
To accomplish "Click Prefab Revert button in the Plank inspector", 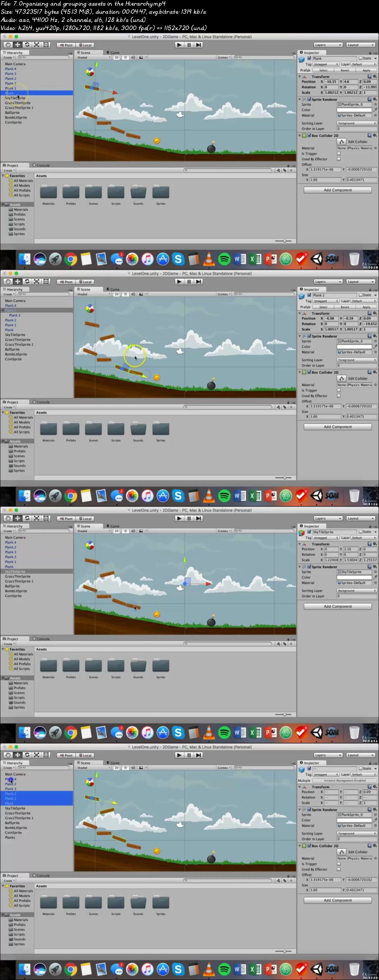I will tap(345, 70).
